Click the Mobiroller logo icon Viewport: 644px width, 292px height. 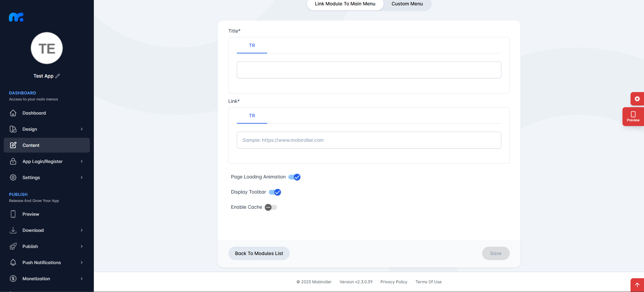pos(16,17)
